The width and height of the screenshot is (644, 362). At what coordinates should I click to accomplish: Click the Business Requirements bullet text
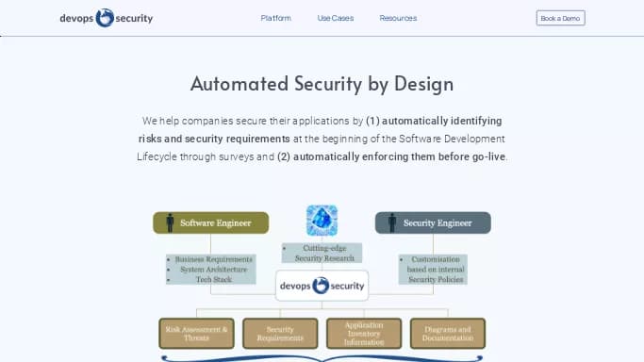tap(214, 259)
